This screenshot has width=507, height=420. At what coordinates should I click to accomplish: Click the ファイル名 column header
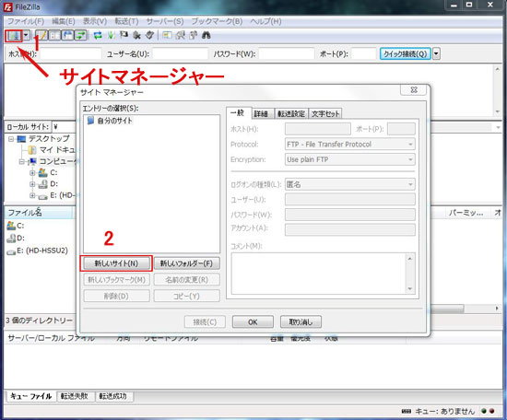click(x=39, y=213)
